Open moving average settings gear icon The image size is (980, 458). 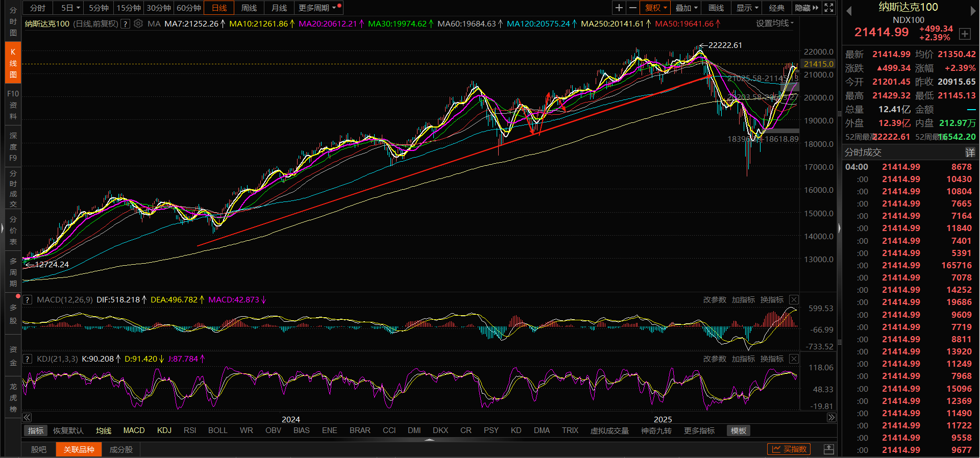point(138,23)
